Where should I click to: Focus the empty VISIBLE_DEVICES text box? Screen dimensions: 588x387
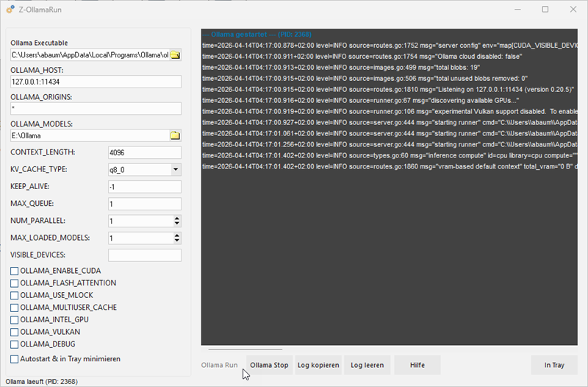click(x=144, y=255)
